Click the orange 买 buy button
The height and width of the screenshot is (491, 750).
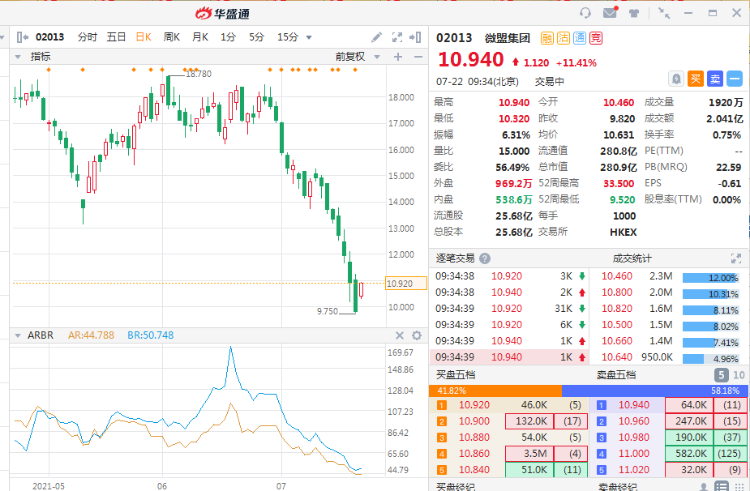695,79
